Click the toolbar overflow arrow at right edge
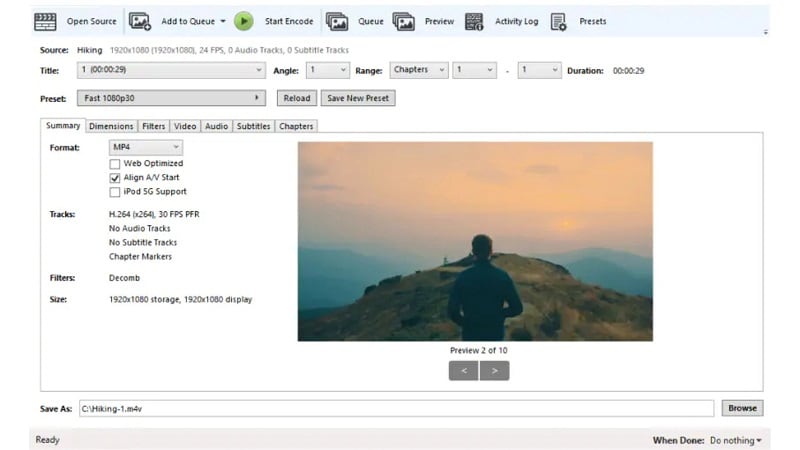This screenshot has height=450, width=800. click(765, 32)
